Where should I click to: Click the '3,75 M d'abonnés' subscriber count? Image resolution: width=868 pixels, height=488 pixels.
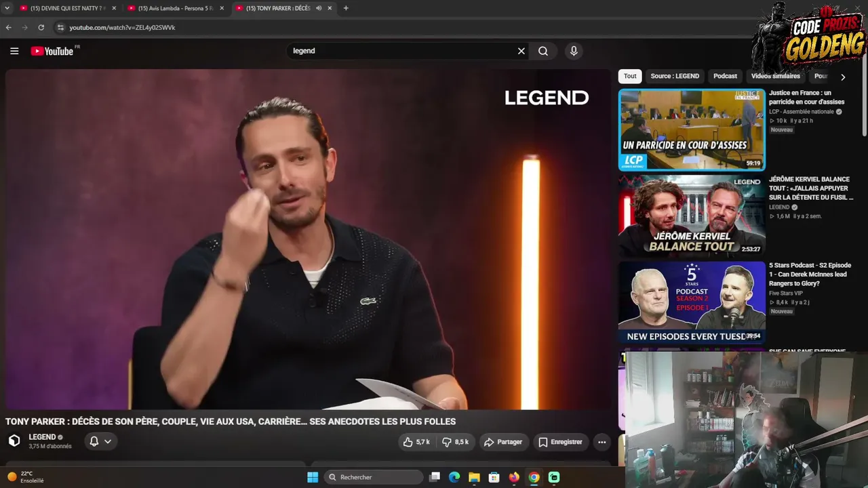(50, 447)
